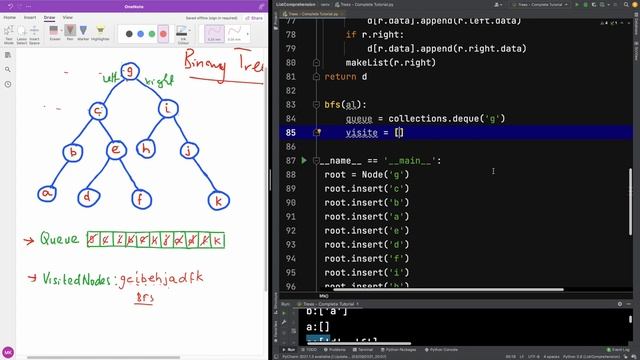Click the Insert Space tool in OneNote

pyautogui.click(x=34, y=35)
